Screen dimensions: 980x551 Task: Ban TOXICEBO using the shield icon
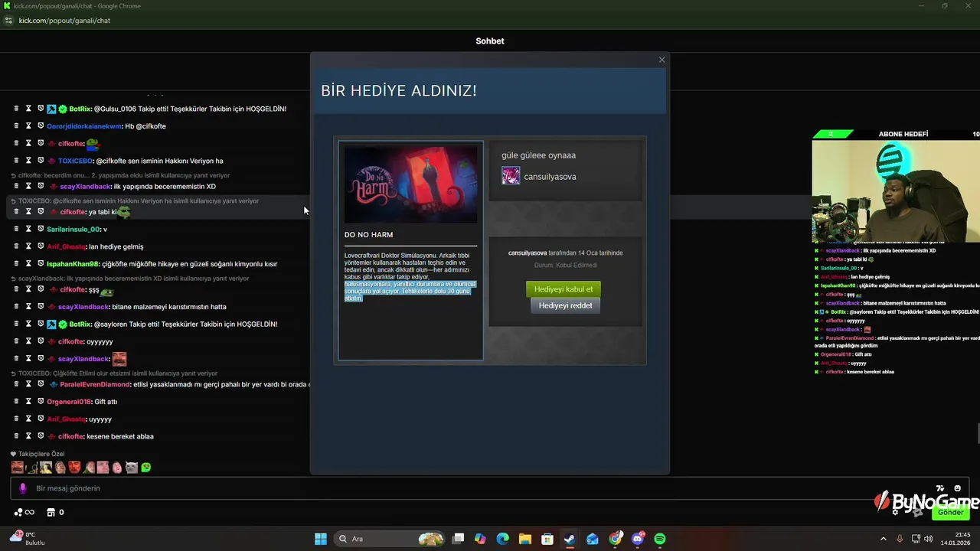[41, 161]
